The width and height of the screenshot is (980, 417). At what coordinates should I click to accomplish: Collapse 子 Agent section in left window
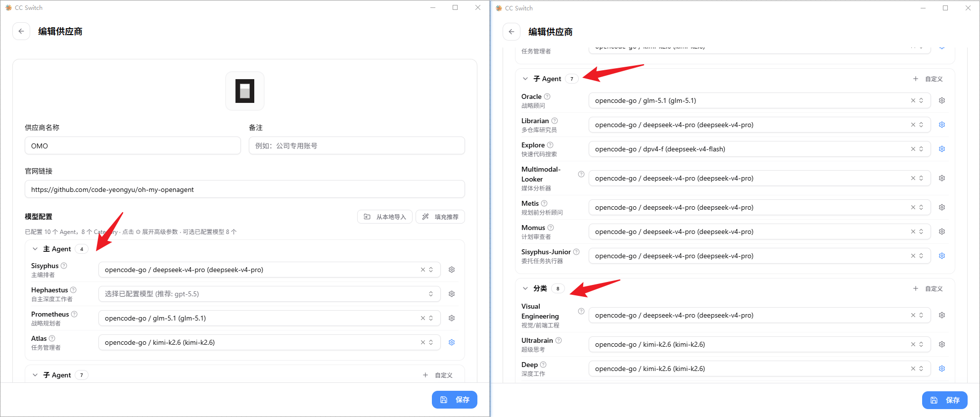pos(35,375)
